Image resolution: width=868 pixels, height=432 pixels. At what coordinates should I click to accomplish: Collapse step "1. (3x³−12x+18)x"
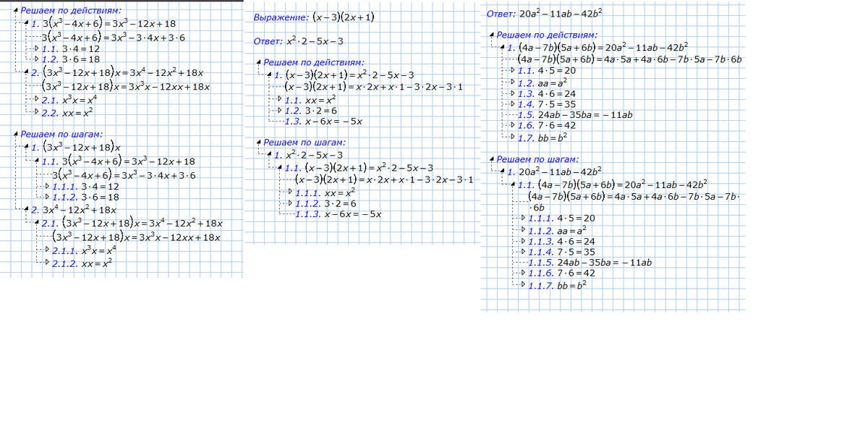[x=27, y=147]
